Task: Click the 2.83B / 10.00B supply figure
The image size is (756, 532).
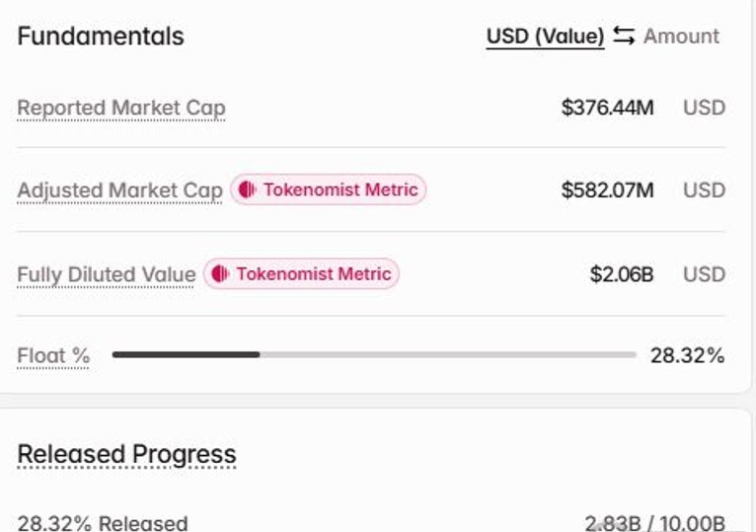Action: tap(655, 523)
